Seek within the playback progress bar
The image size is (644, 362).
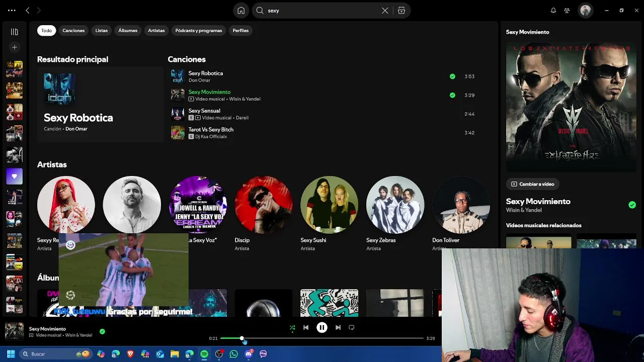click(x=322, y=338)
